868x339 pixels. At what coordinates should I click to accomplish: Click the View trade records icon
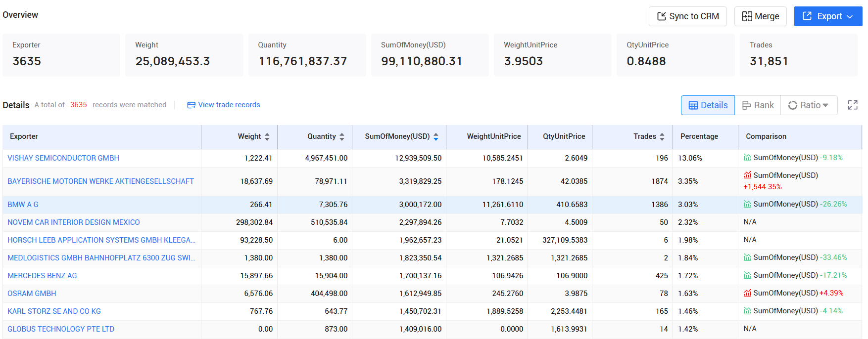coord(191,105)
